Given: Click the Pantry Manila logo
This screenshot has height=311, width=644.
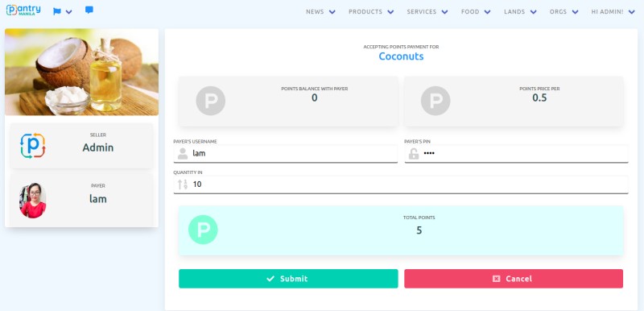Looking at the screenshot, I should tap(23, 10).
